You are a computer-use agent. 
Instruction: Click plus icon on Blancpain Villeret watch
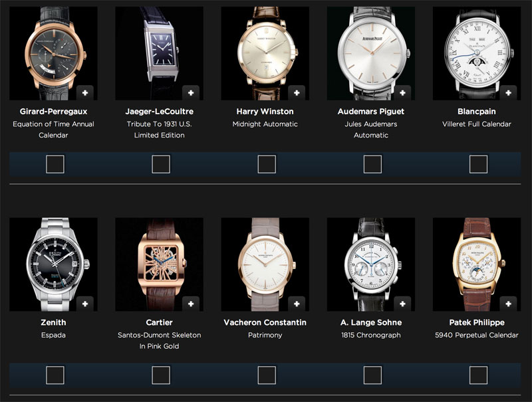click(508, 93)
